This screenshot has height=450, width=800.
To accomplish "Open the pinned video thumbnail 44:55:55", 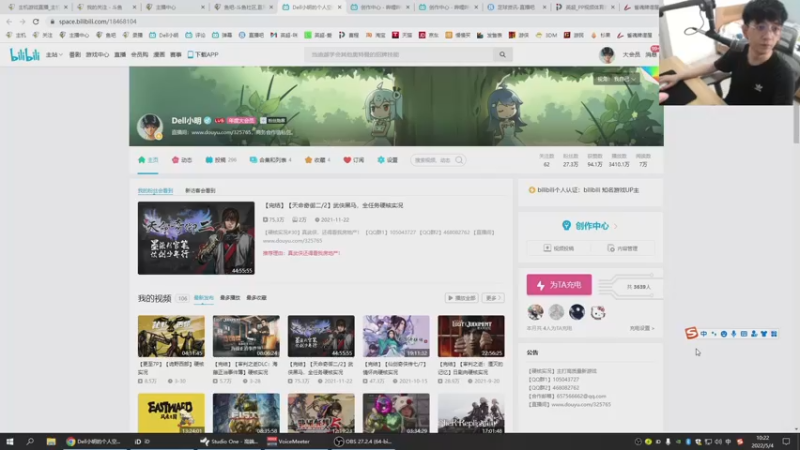I will 196,238.
